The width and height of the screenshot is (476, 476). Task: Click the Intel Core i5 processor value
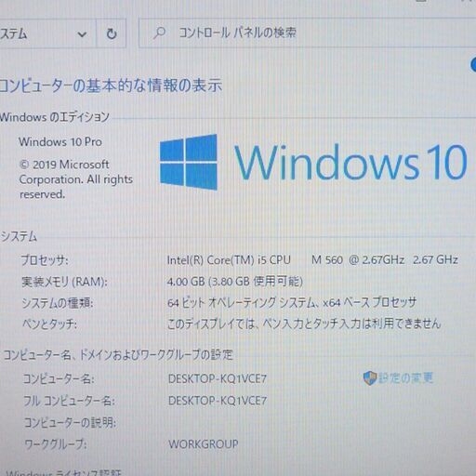[312, 259]
